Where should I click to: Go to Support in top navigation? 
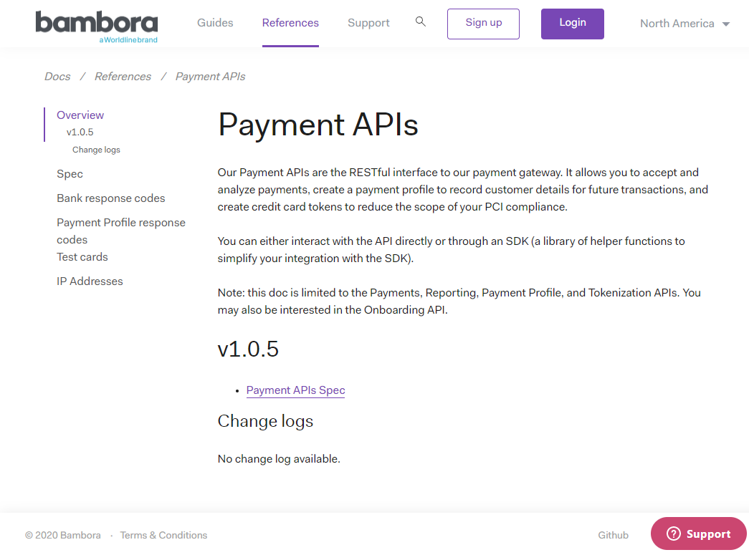(368, 23)
